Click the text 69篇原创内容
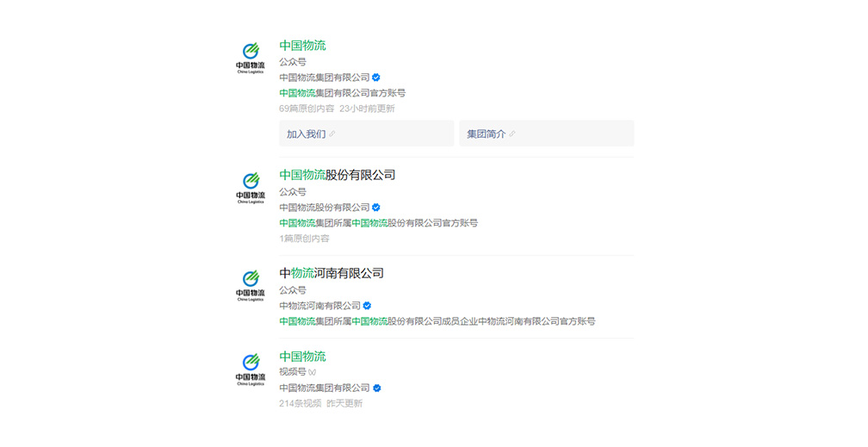Viewport: 868px width, 447px height. coord(307,109)
